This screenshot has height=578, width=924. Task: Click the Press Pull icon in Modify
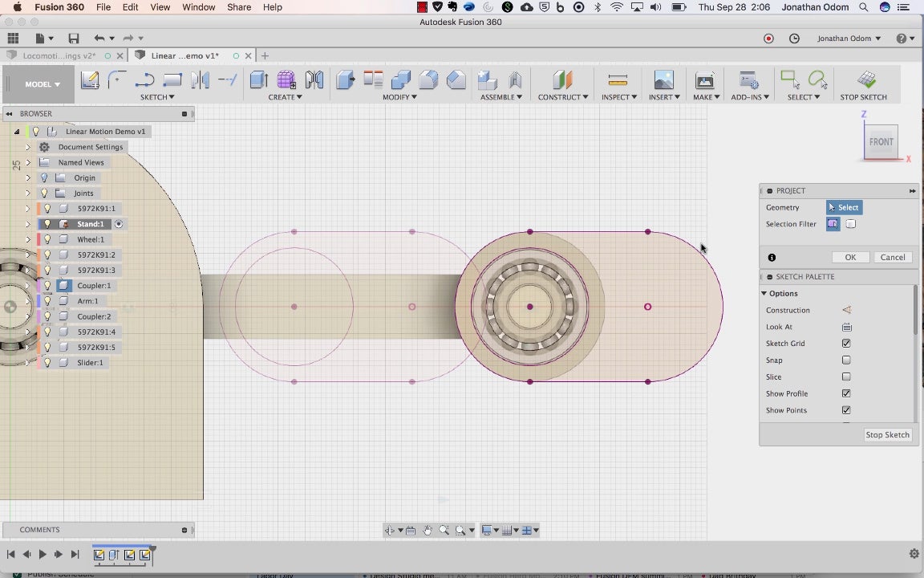tap(345, 79)
